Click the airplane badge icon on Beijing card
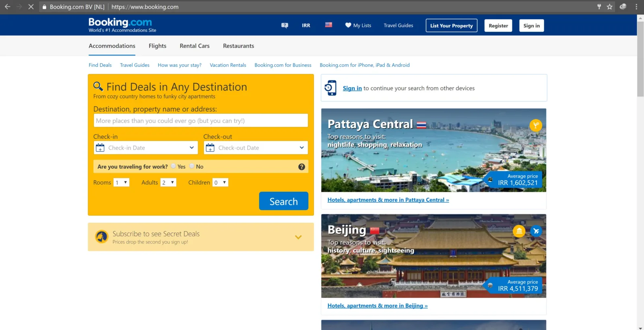644x330 pixels. [x=536, y=231]
